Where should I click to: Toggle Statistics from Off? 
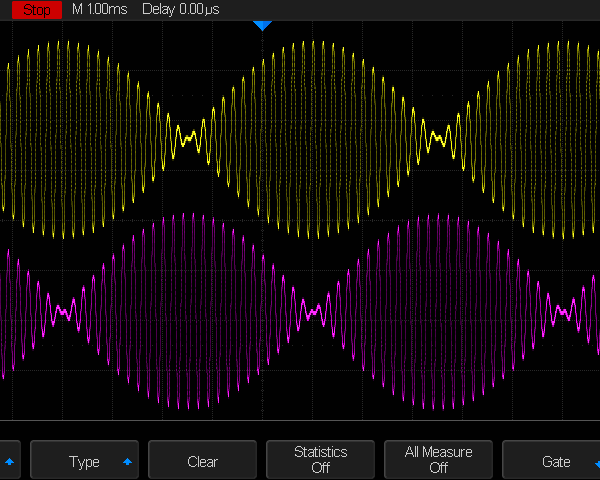click(x=320, y=460)
